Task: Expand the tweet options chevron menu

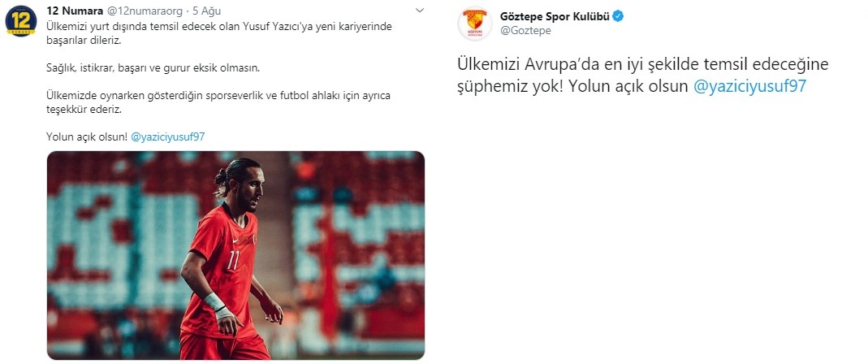Action: coord(420,11)
